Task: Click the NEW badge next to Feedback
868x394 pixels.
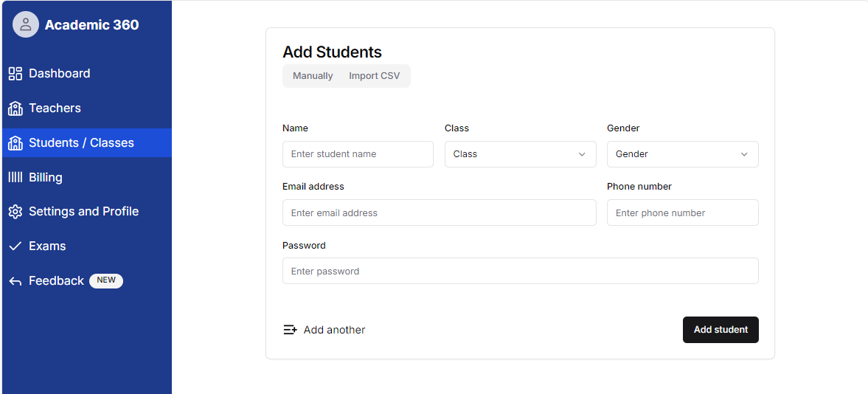Action: coord(106,280)
